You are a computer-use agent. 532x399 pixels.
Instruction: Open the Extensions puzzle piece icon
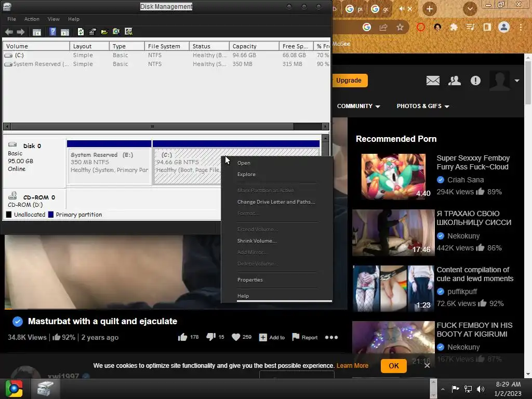(x=454, y=27)
